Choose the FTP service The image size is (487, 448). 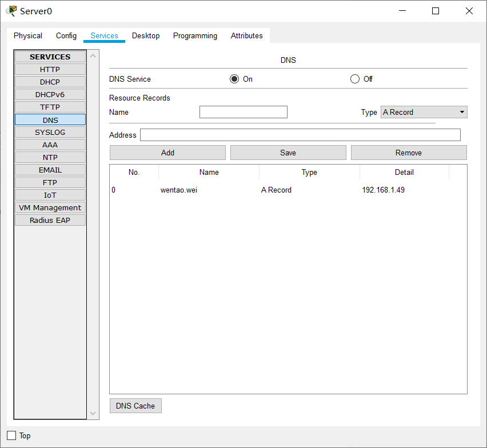(x=50, y=182)
